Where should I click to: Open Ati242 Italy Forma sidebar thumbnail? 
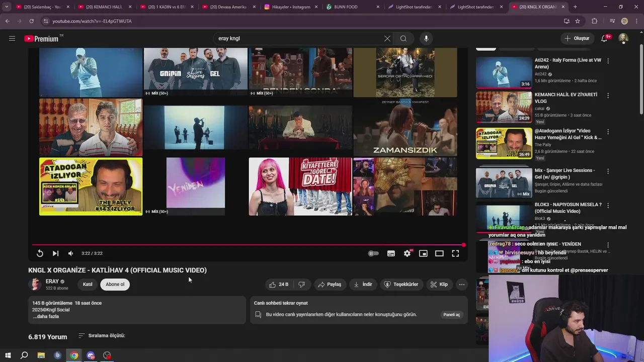[x=504, y=72]
